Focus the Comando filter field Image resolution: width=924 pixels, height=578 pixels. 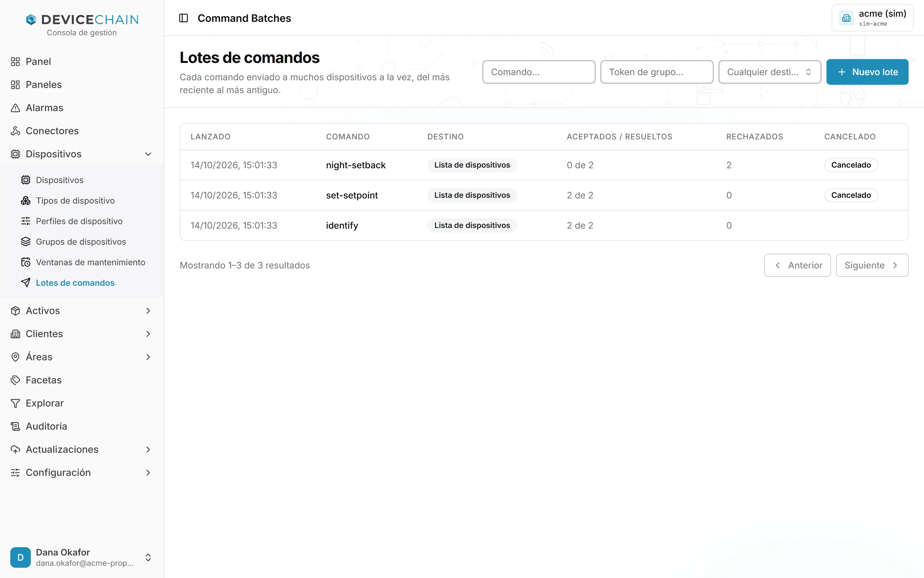click(539, 72)
